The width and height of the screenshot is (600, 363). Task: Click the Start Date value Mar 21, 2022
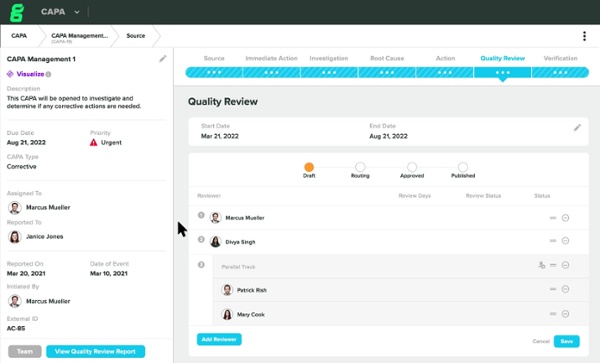[x=220, y=136]
